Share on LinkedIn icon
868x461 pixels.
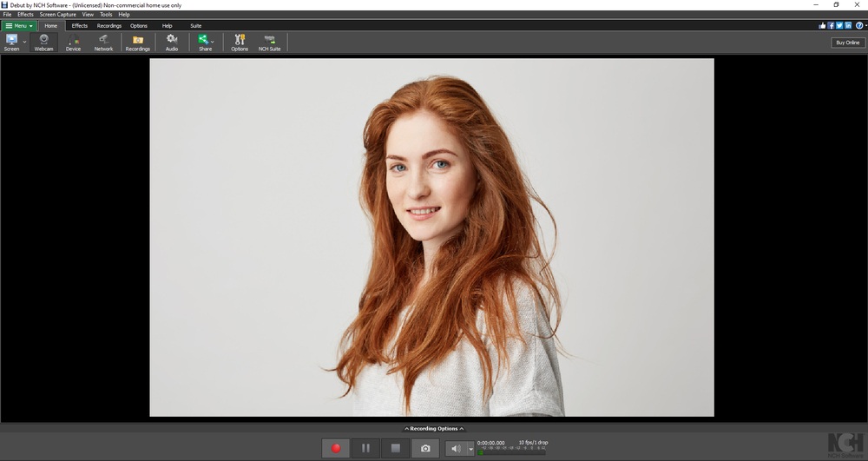848,25
